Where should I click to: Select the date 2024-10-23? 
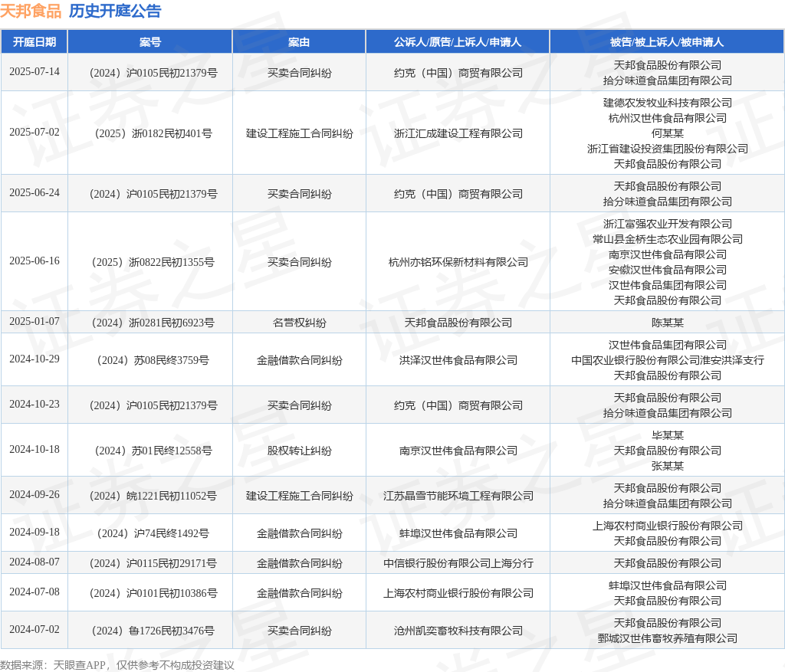point(34,404)
